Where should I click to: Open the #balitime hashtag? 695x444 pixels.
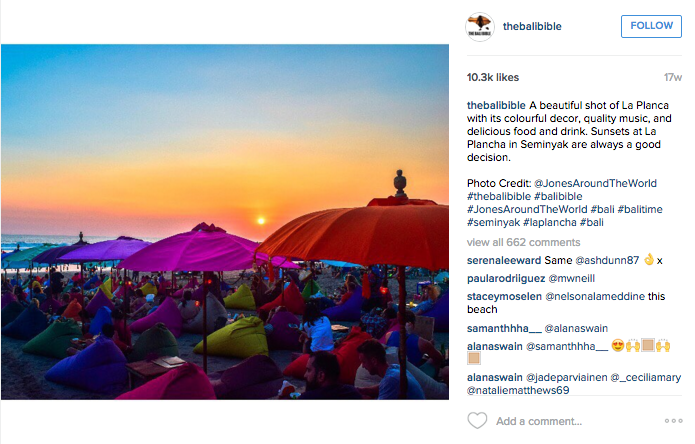coord(640,209)
